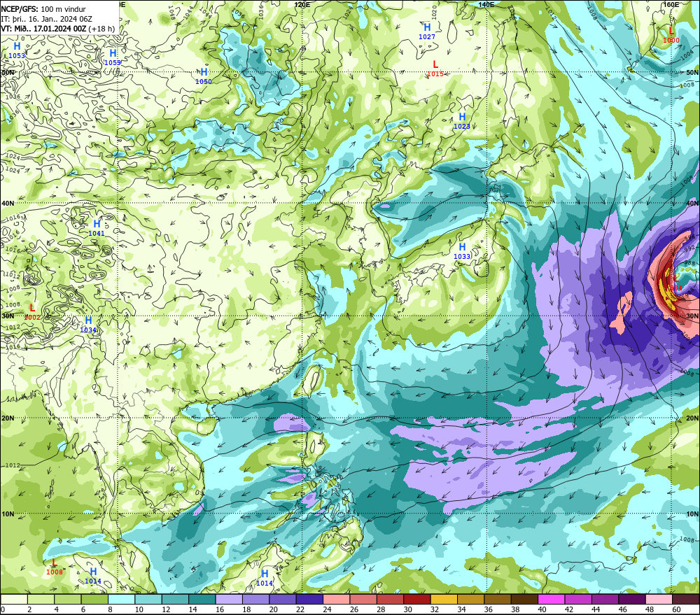This screenshot has width=700, height=615.
Task: Click the NCEP/GFS 100 m vindur title
Action: tap(43, 9)
